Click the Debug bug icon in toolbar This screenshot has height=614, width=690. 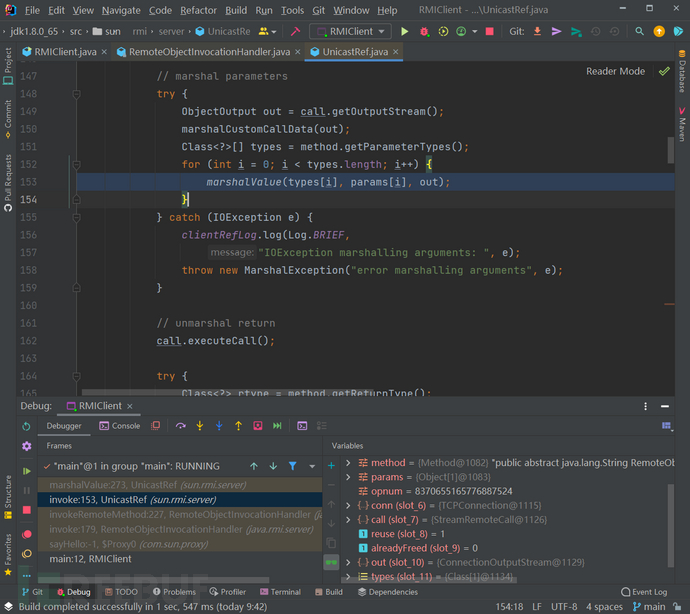coord(424,31)
